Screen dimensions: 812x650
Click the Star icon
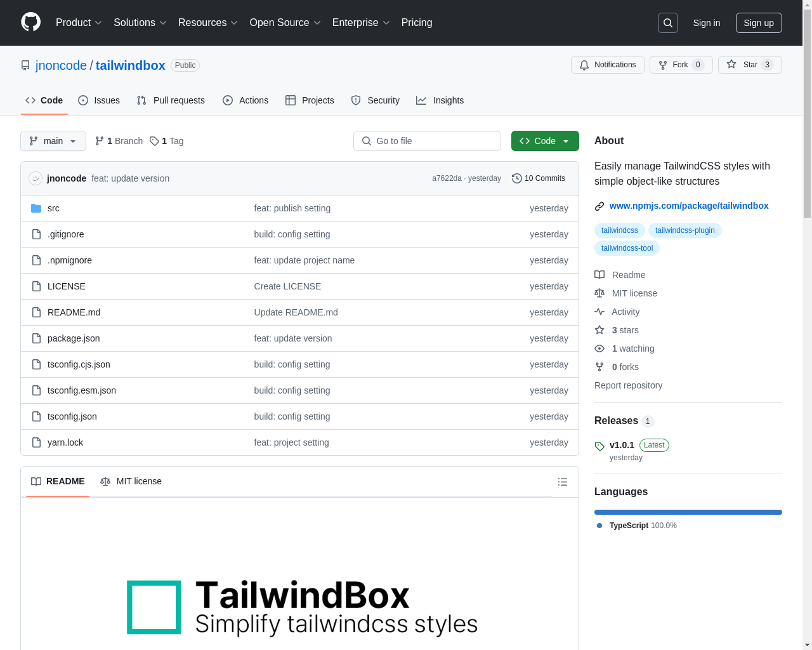point(731,64)
